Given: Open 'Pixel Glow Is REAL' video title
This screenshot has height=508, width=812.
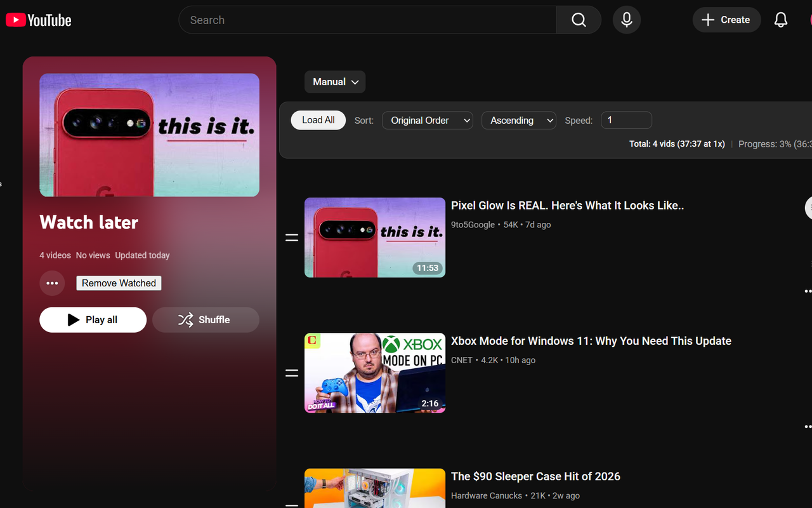Looking at the screenshot, I should tap(567, 206).
